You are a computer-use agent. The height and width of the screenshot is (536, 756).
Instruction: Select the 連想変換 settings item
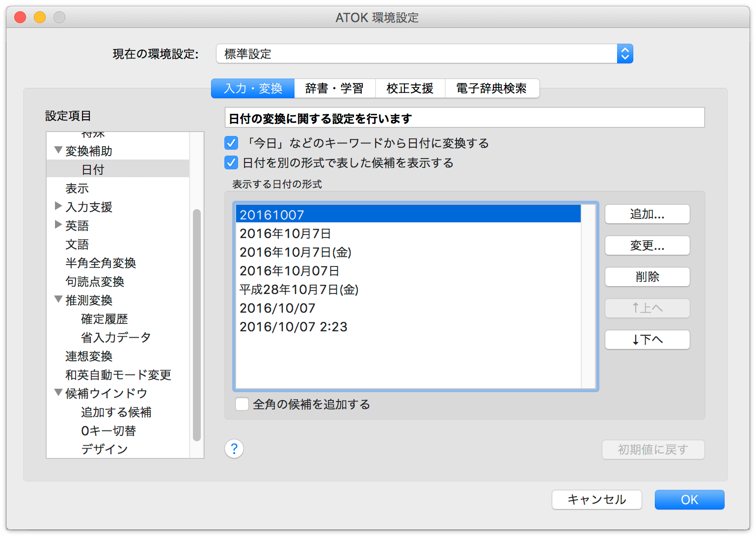pyautogui.click(x=118, y=356)
